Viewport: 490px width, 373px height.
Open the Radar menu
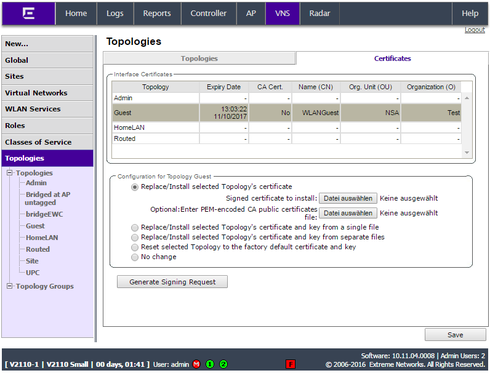pyautogui.click(x=319, y=13)
